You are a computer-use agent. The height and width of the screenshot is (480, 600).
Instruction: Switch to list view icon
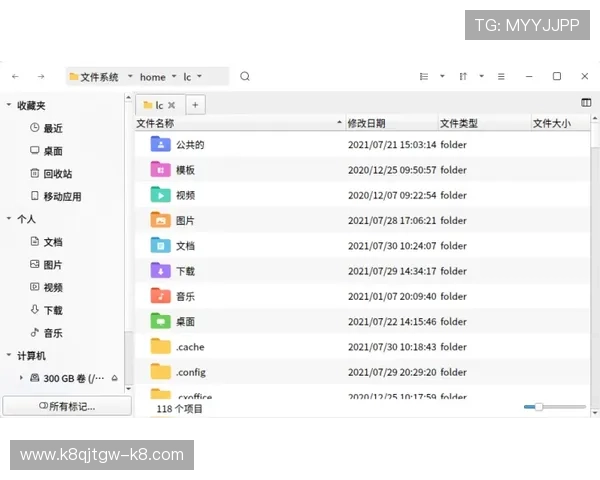point(424,77)
